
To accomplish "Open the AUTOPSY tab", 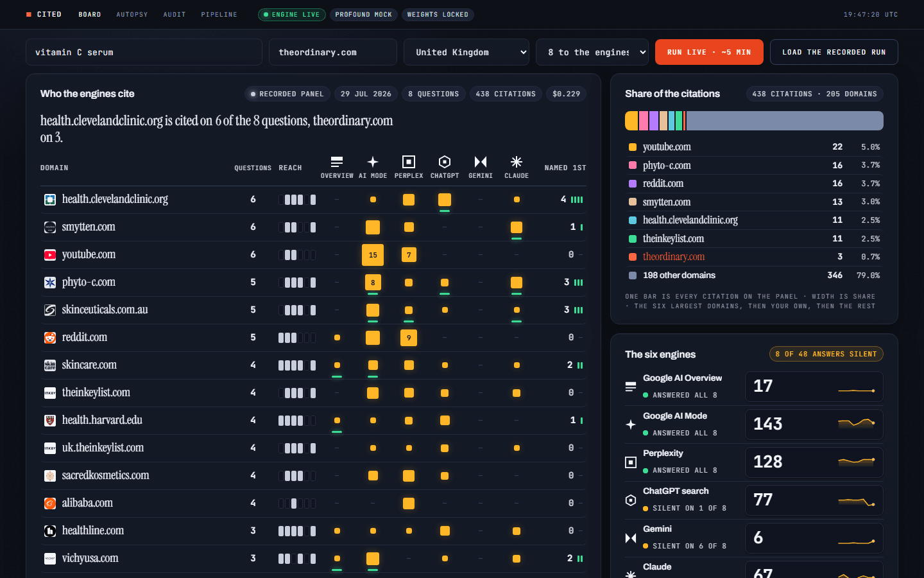I will (x=132, y=14).
